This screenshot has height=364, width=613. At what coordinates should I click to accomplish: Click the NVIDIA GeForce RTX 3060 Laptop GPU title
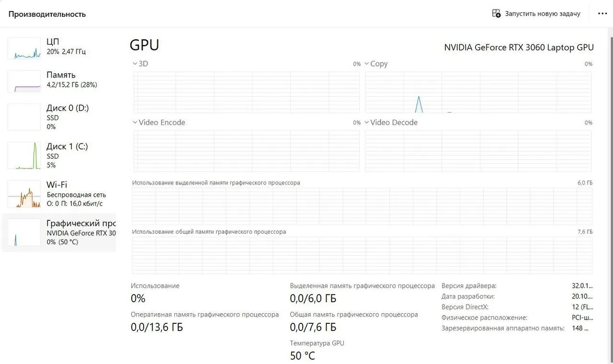point(519,47)
